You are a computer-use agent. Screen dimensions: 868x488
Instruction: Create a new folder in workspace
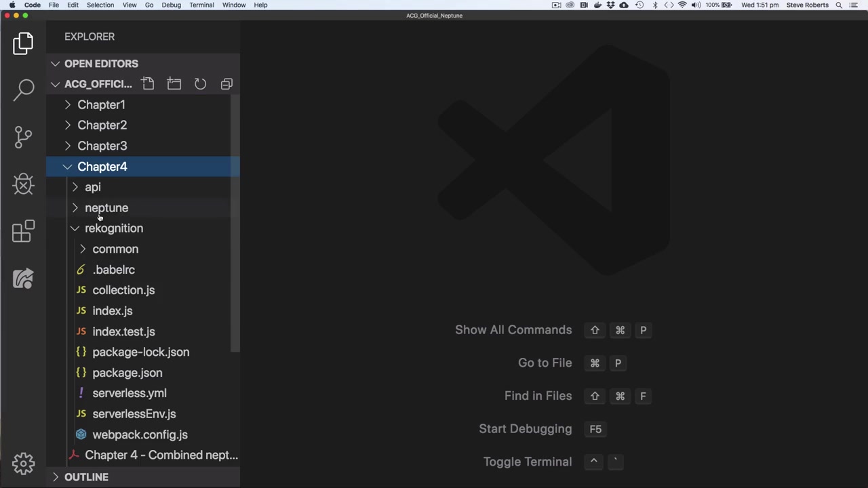174,84
